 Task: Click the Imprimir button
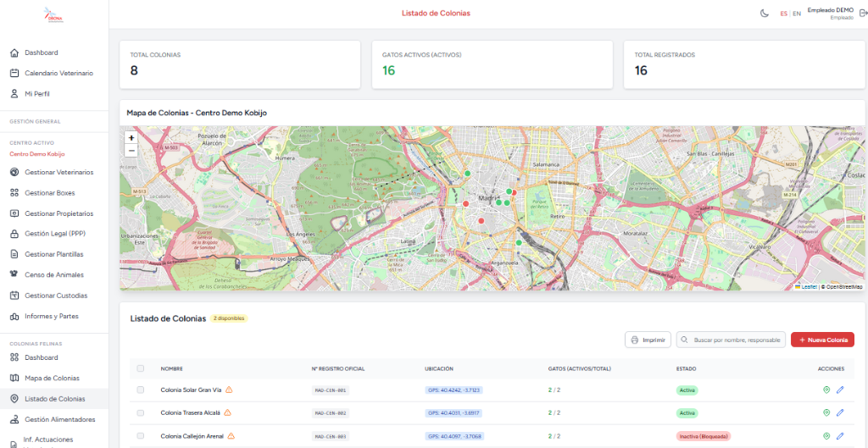coord(648,340)
